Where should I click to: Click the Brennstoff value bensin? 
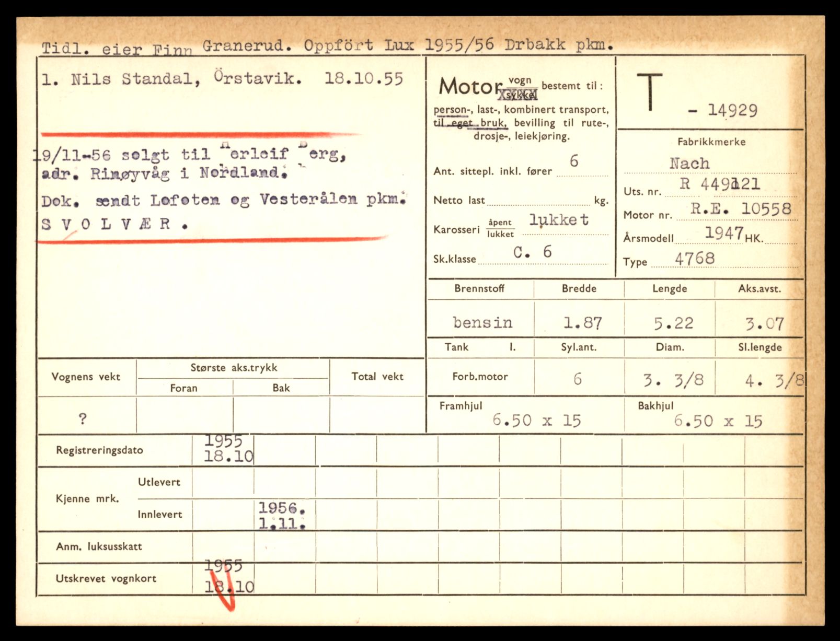[482, 322]
